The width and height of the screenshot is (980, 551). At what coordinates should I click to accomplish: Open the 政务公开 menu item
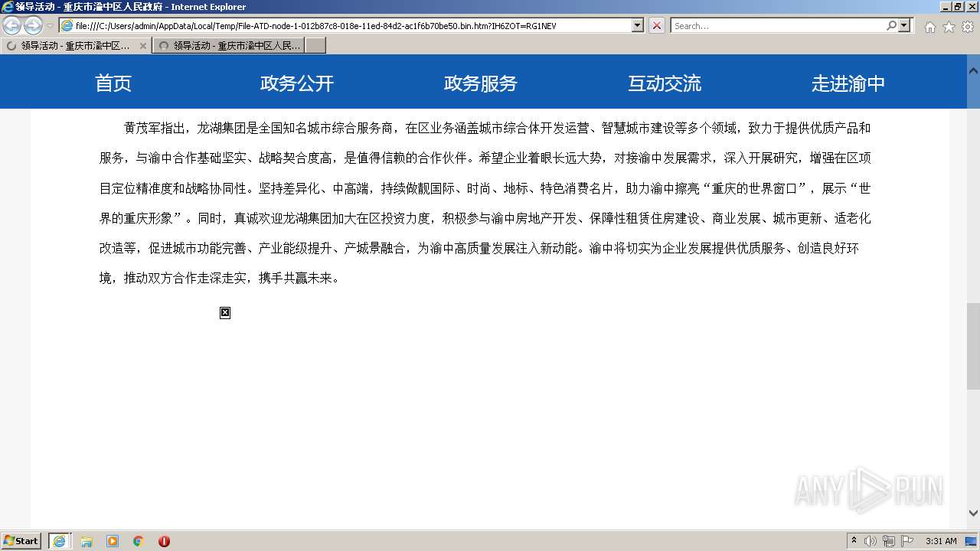(297, 83)
